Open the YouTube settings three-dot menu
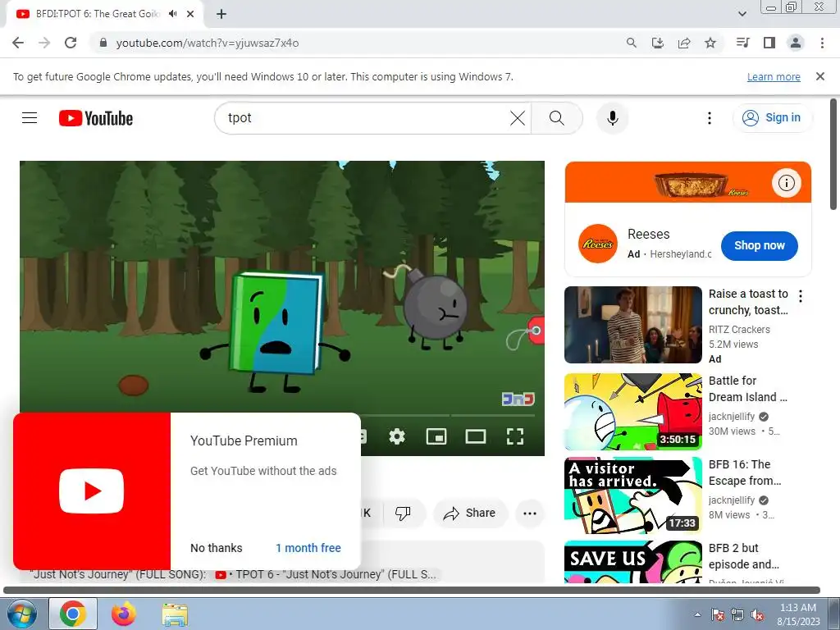The width and height of the screenshot is (840, 630). click(710, 118)
